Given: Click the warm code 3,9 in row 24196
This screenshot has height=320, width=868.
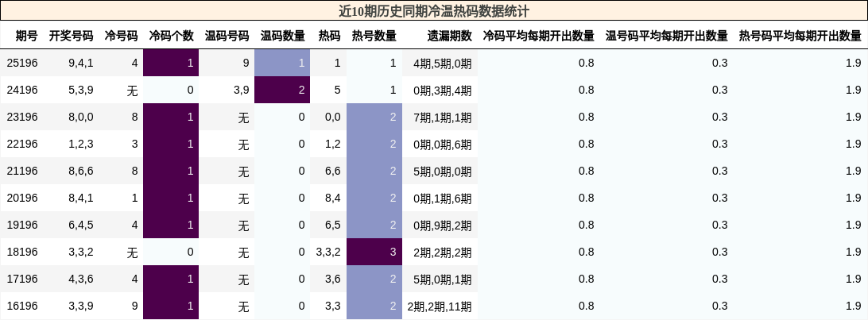Looking at the screenshot, I should [242, 90].
